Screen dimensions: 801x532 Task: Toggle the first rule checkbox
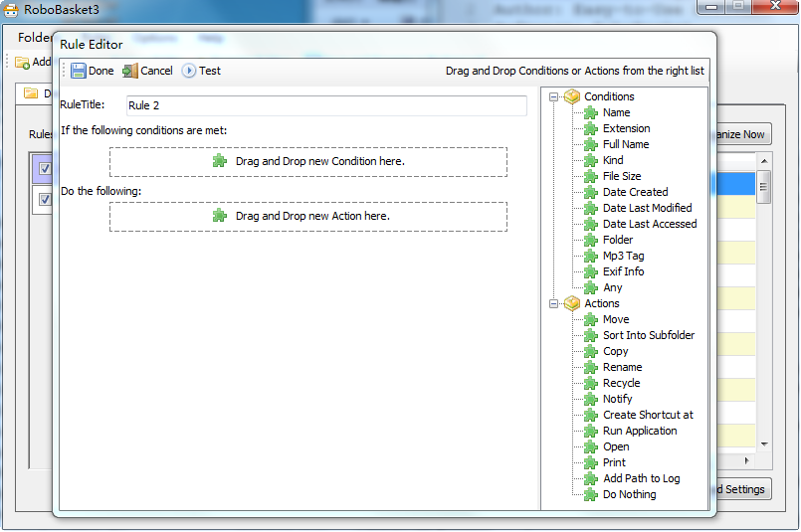[45, 169]
